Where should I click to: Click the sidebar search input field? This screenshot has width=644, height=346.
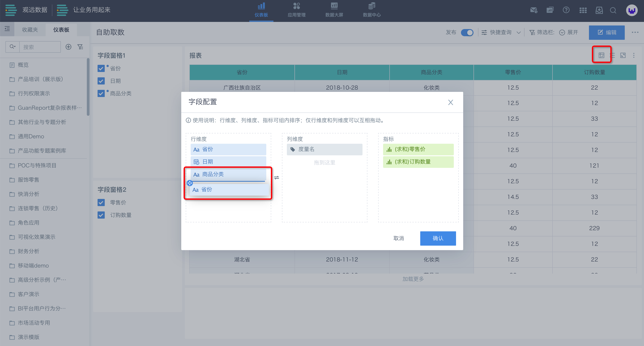point(40,47)
